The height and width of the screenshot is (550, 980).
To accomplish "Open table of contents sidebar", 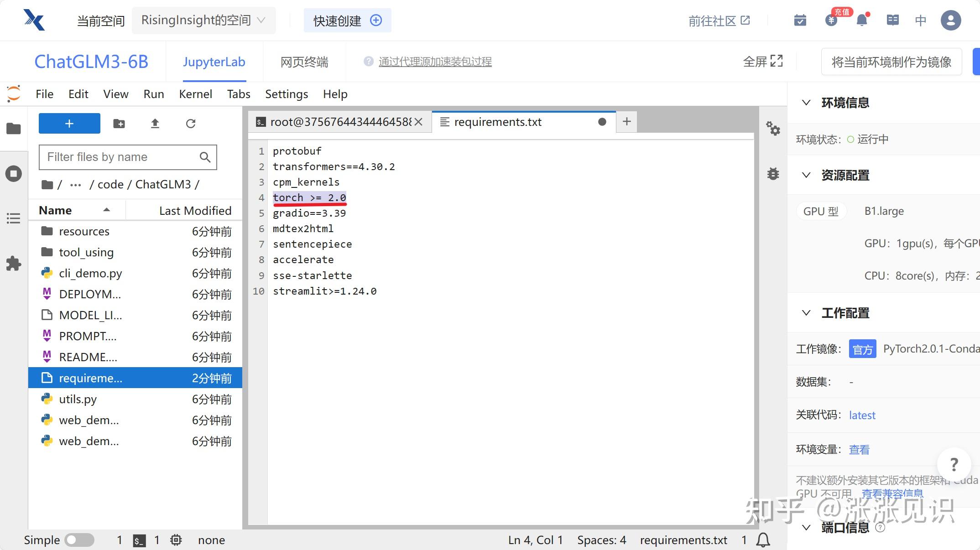I will coord(14,218).
